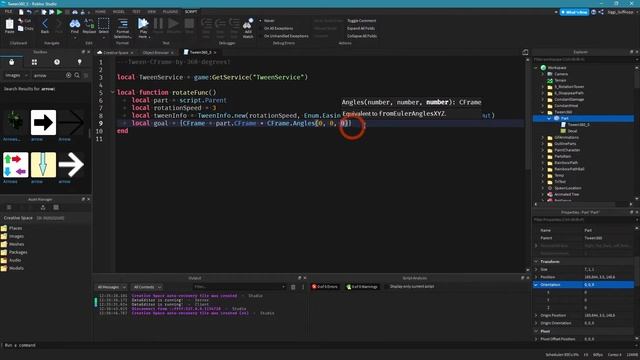Navigate Back with the arrow icon
Viewport: 640px width, 360px height.
[45, 24]
